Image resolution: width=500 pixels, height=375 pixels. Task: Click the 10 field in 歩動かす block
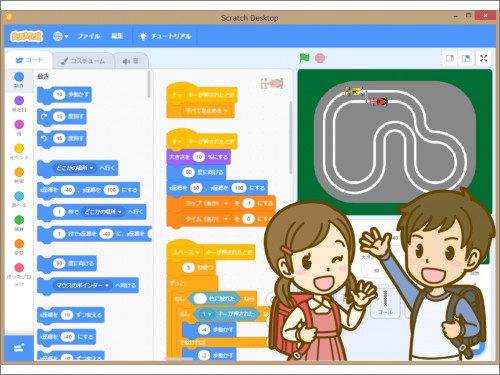click(x=59, y=95)
